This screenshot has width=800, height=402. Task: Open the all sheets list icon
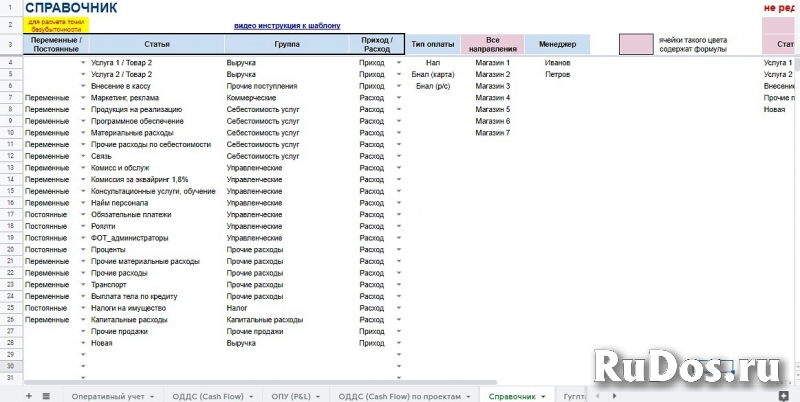pos(46,396)
